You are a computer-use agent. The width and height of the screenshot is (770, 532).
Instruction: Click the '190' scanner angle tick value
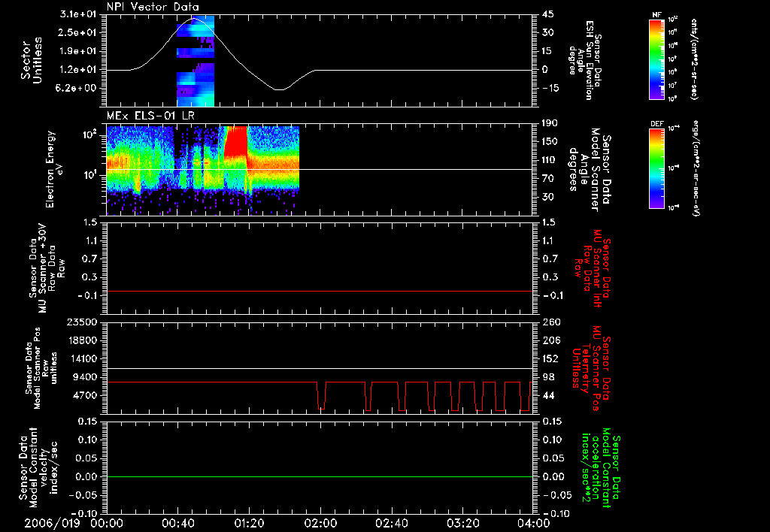(550, 123)
